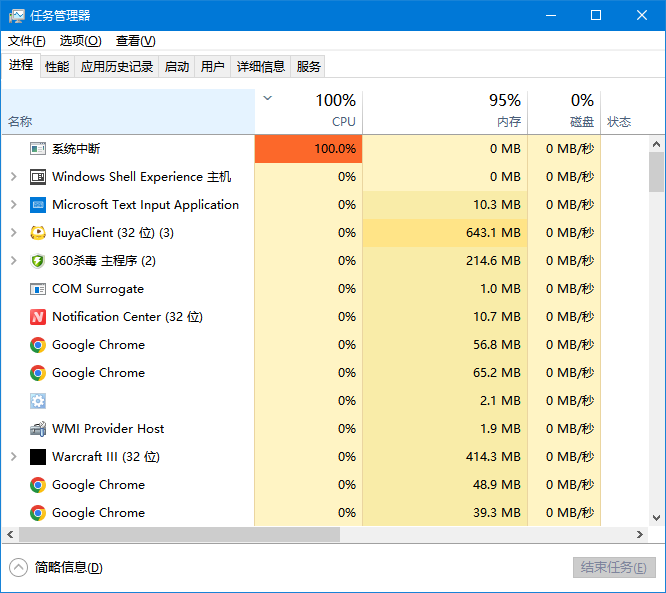The image size is (666, 593).
Task: Select the 进程 tab
Action: click(21, 65)
